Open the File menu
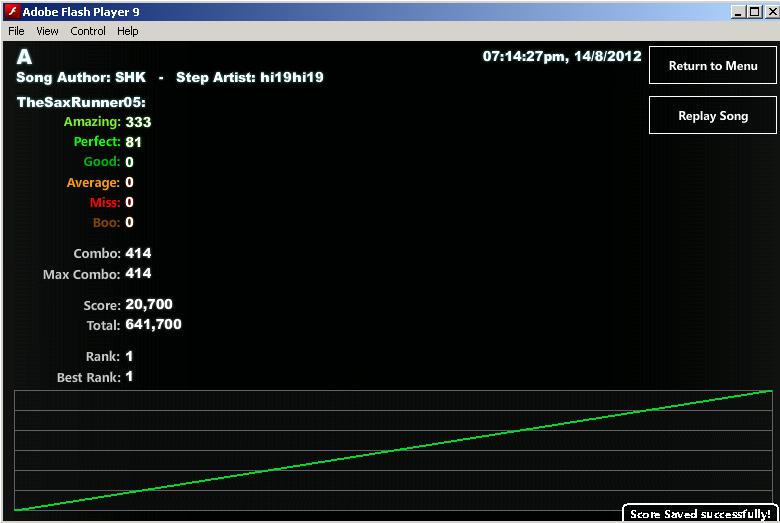The width and height of the screenshot is (780, 523). tap(16, 31)
